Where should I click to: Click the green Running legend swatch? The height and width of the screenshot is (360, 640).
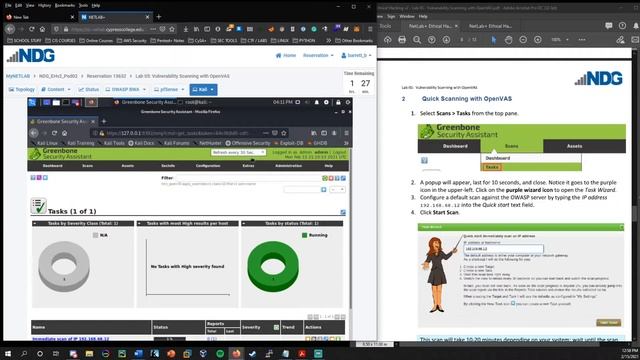coord(304,235)
